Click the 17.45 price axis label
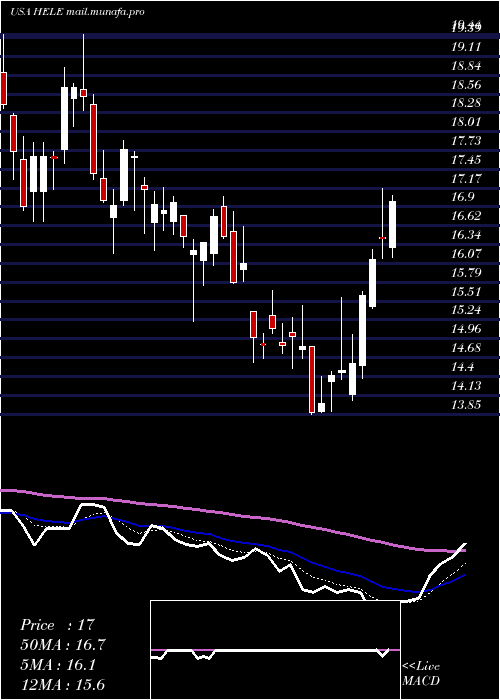The height and width of the screenshot is (700, 500). (466, 160)
